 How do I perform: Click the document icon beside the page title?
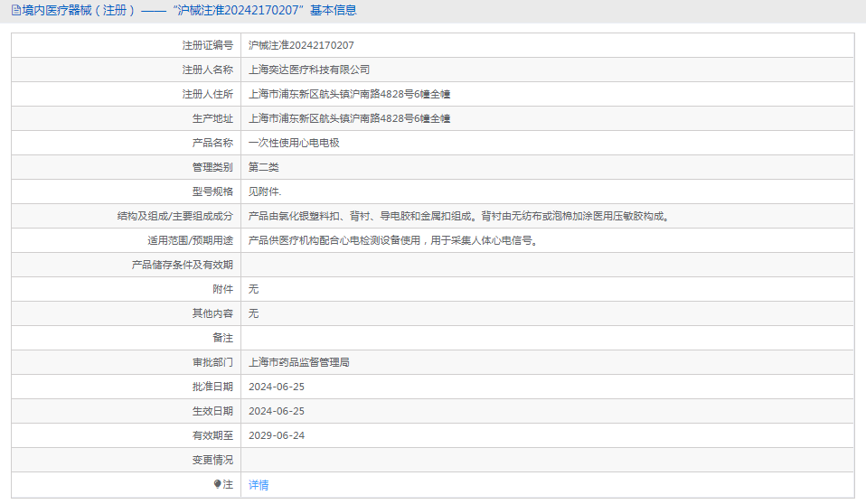[16, 11]
